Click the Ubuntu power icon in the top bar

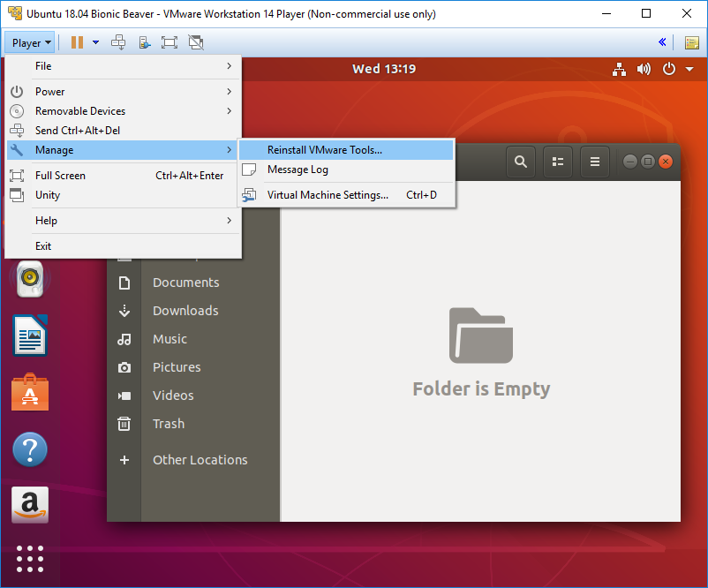(x=669, y=69)
